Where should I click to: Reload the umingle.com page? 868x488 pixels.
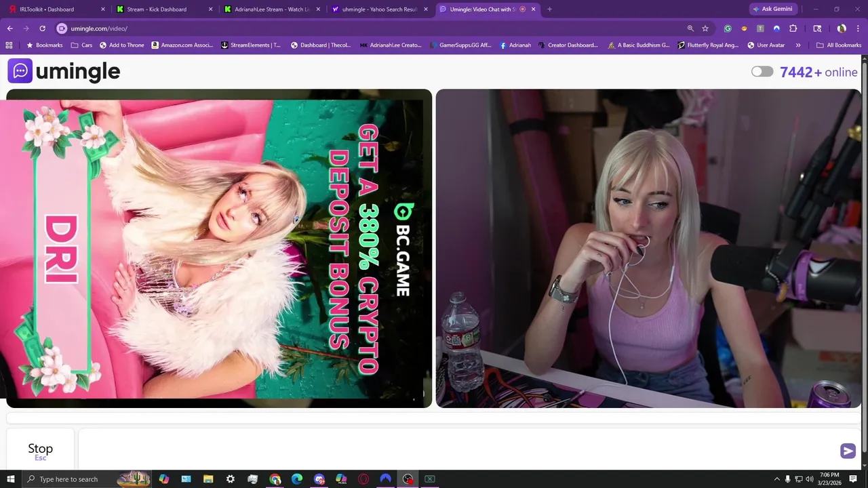[x=42, y=28]
